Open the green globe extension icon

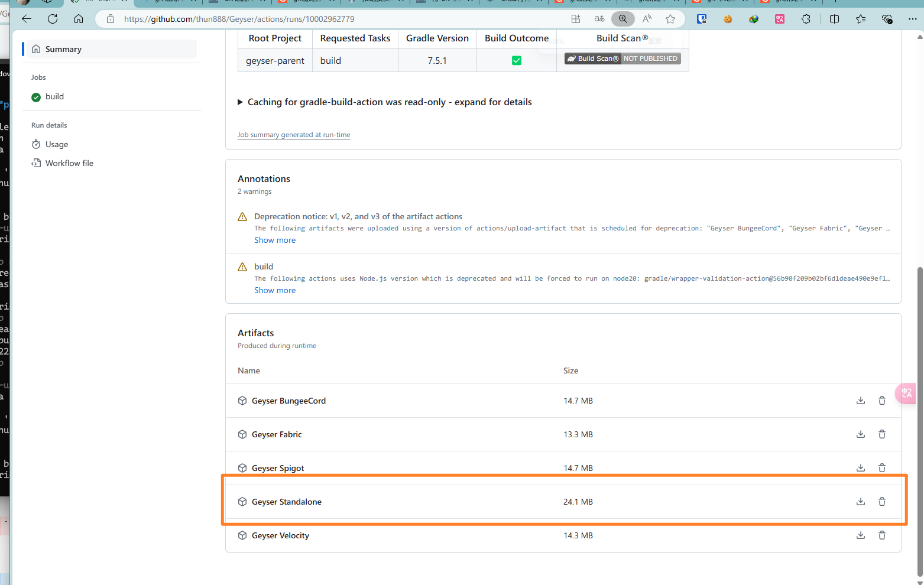754,19
